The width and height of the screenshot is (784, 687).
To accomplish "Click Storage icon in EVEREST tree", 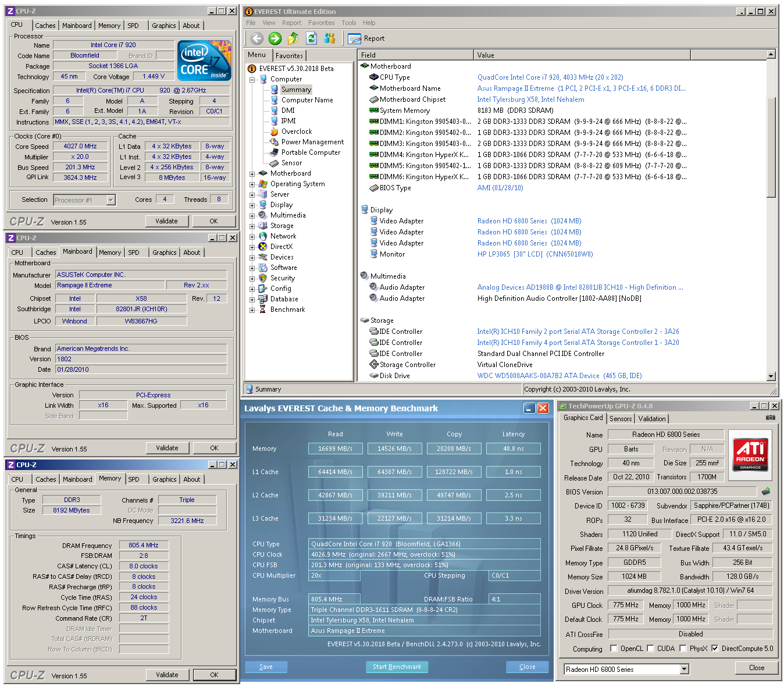I will [263, 226].
